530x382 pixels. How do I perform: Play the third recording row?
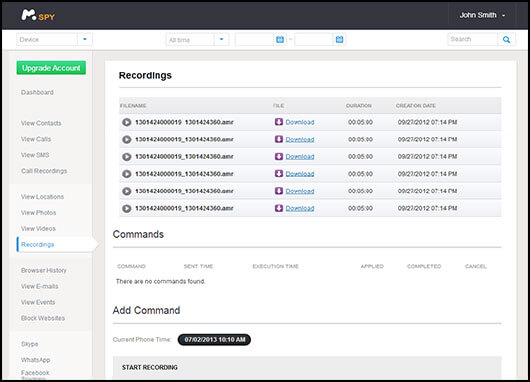pyautogui.click(x=126, y=157)
